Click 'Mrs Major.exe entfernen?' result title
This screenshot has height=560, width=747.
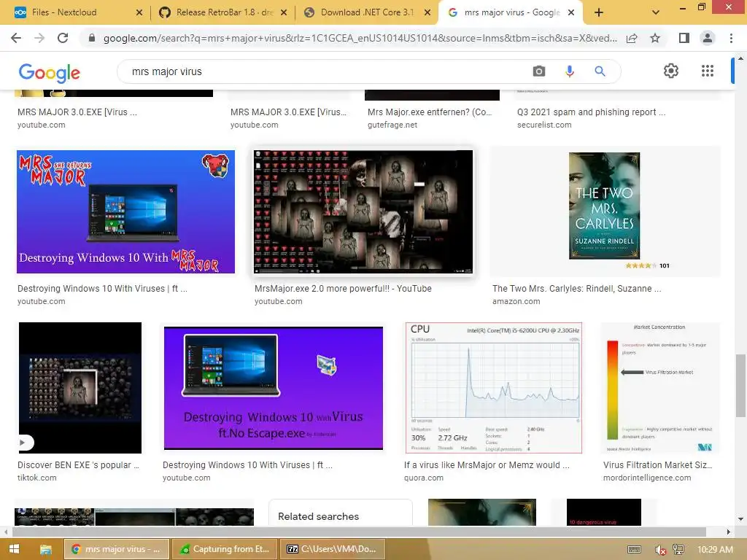pos(430,112)
